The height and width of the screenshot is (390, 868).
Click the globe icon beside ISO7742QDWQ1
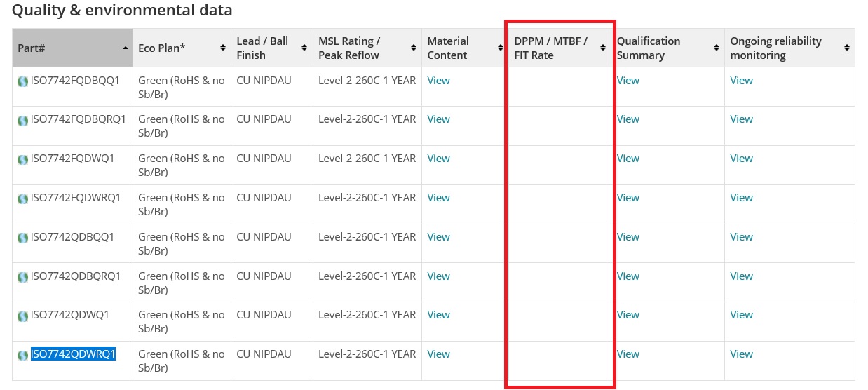pos(23,316)
